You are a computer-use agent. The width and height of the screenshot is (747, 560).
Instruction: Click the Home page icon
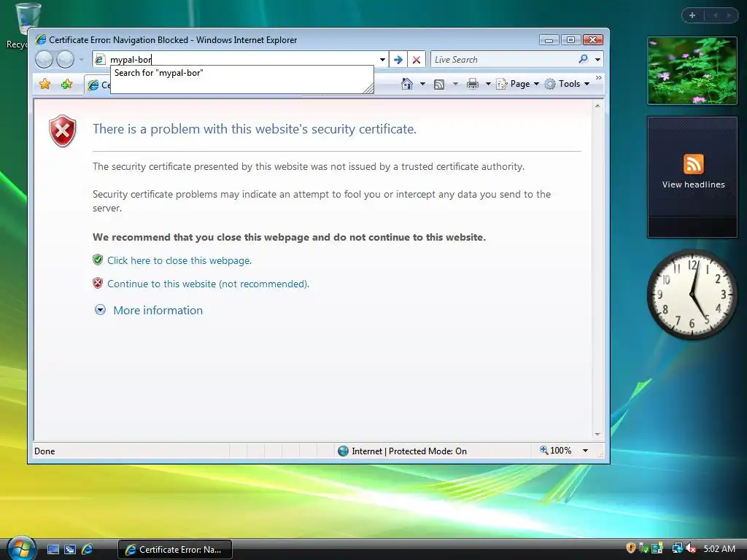407,84
